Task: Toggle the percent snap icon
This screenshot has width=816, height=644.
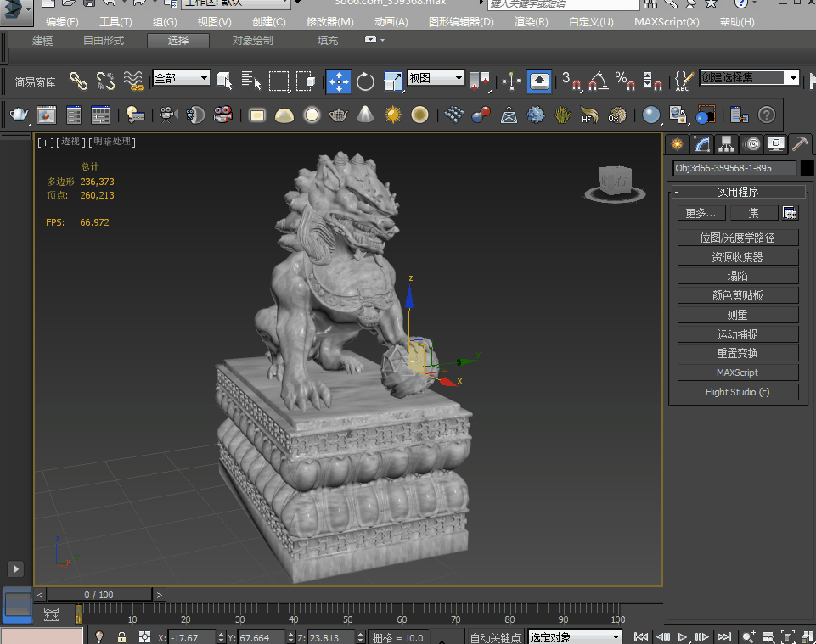Action: click(625, 81)
